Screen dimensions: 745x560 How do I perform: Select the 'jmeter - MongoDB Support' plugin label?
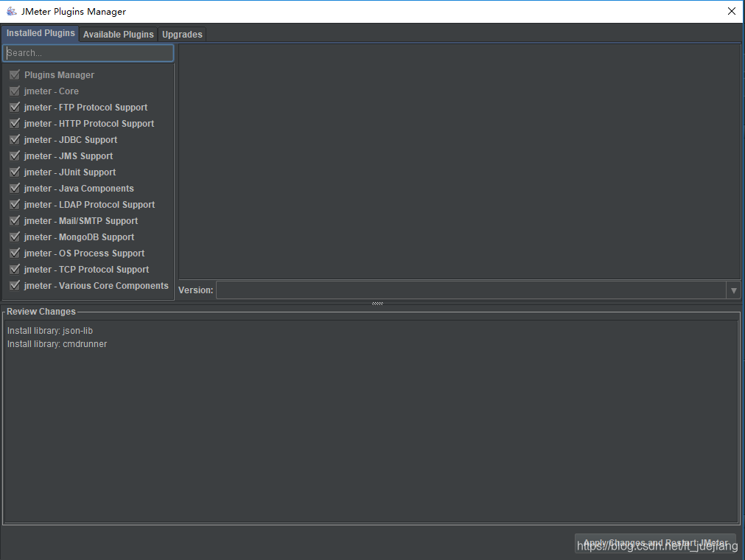(x=79, y=237)
